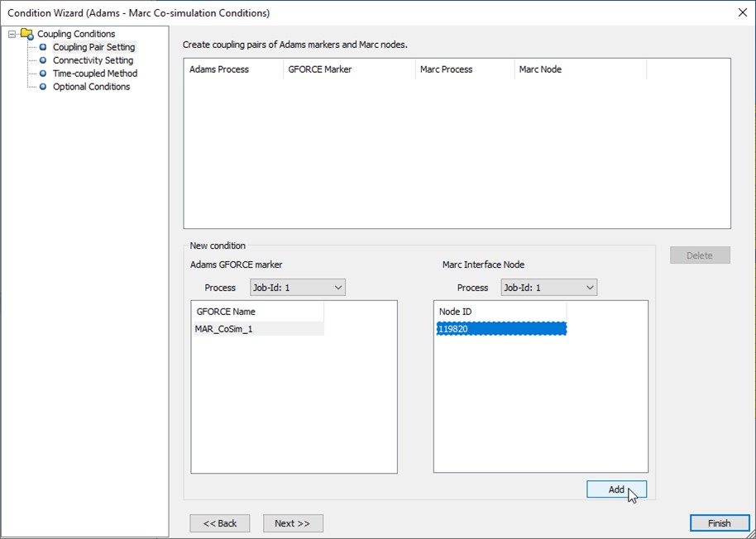This screenshot has height=539, width=756.
Task: Select the Connectivity Setting wizard step
Action: 92,60
